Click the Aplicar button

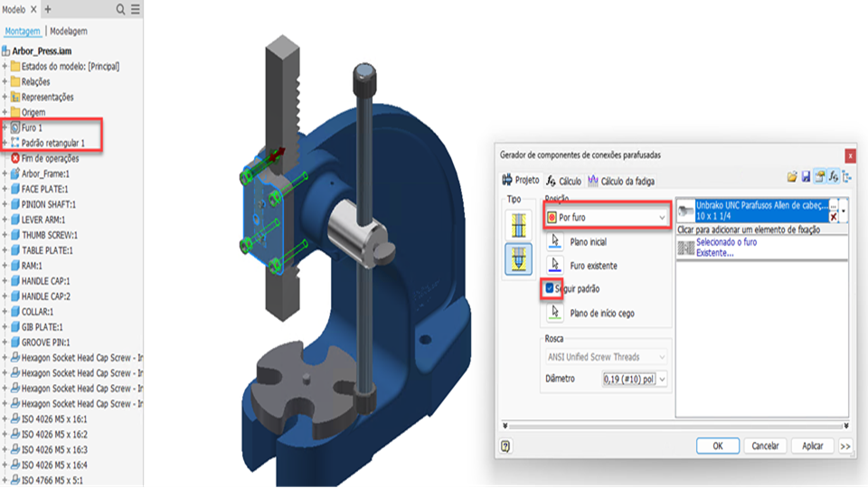click(x=813, y=446)
